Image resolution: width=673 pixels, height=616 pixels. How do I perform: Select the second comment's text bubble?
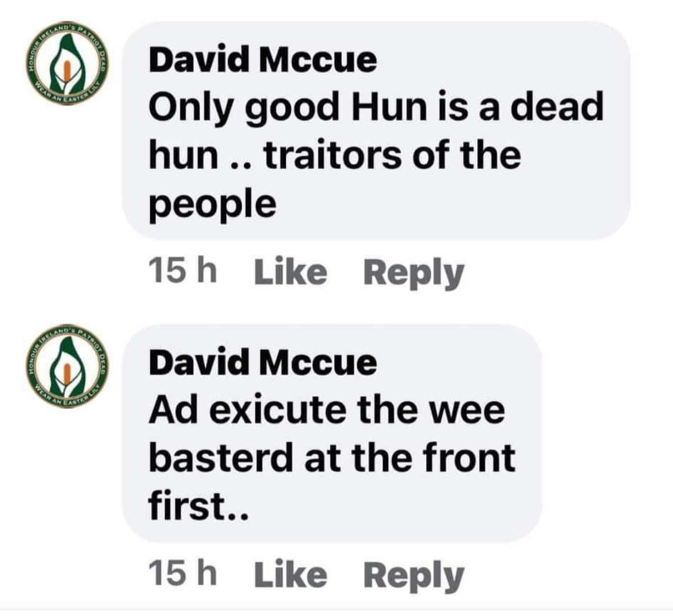point(332,434)
